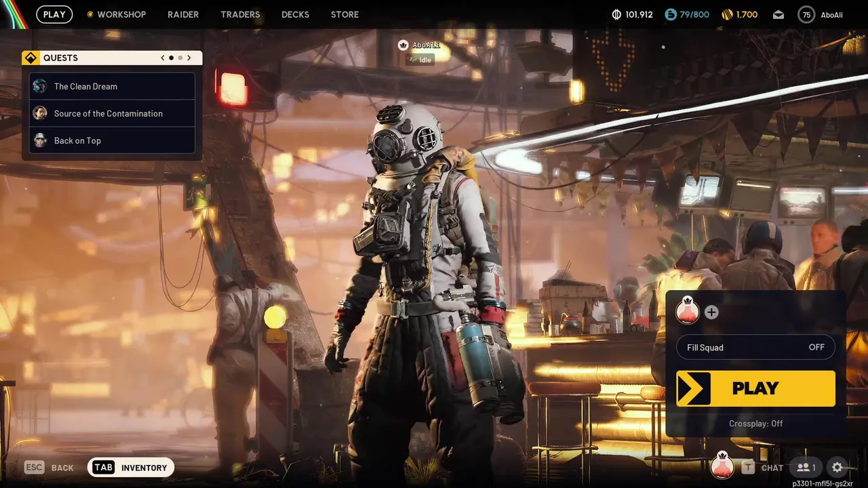Click the yellow PLAY button
868x488 pixels.
click(755, 388)
